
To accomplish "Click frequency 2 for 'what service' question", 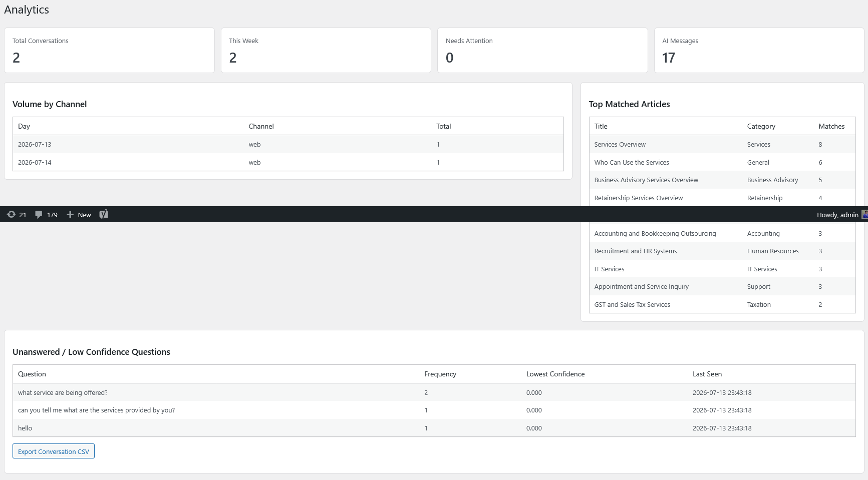I will 426,392.
